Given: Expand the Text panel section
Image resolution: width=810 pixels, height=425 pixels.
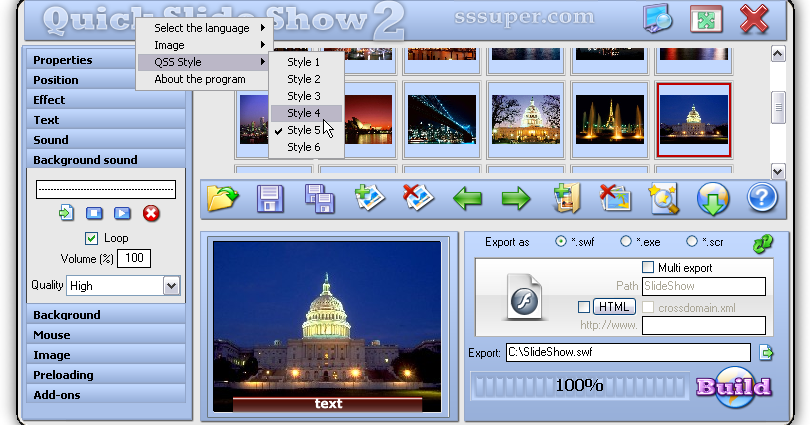Looking at the screenshot, I should click(x=106, y=120).
